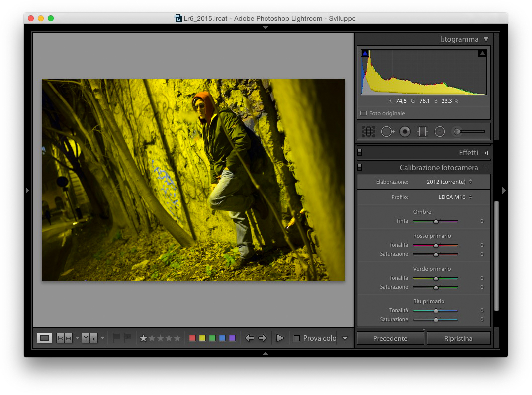532x395 pixels.
Task: Pick the Radial Filter tool
Action: [x=440, y=132]
